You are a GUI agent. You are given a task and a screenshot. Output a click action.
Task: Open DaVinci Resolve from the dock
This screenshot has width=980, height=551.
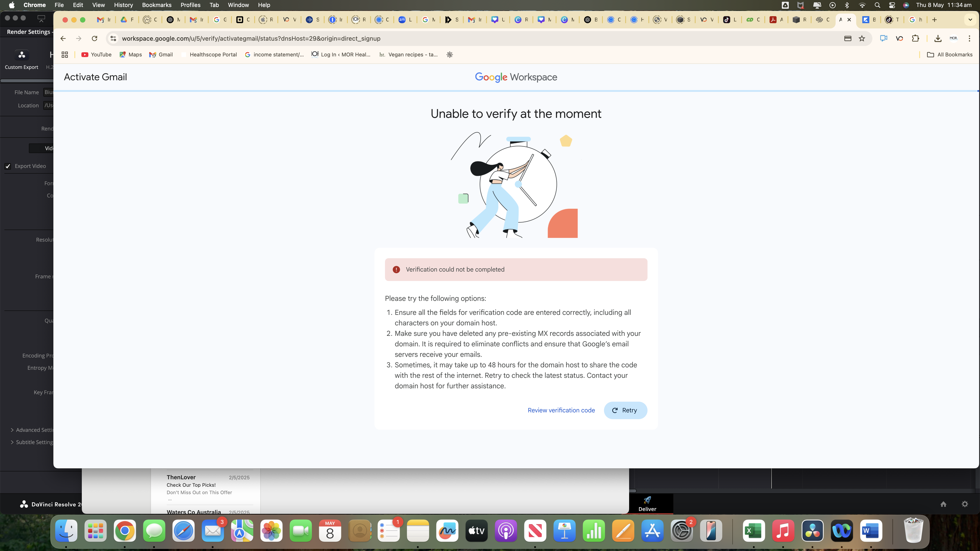tap(812, 531)
